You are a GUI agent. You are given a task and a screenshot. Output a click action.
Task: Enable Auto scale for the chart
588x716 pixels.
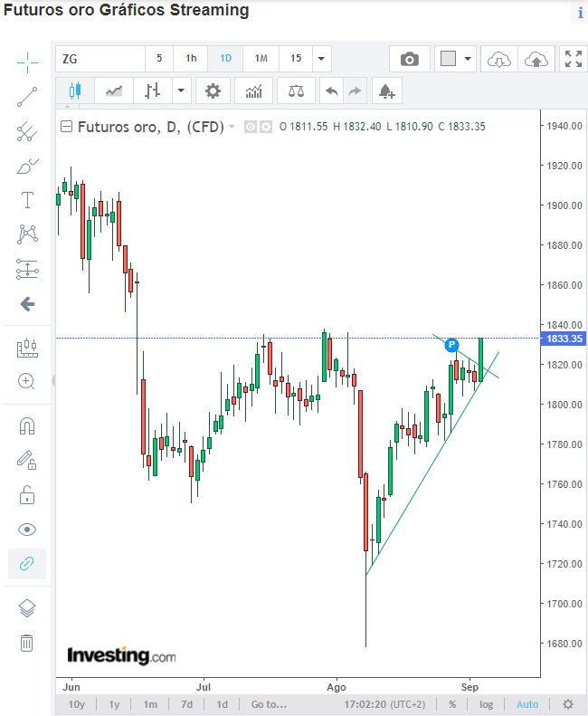(527, 704)
